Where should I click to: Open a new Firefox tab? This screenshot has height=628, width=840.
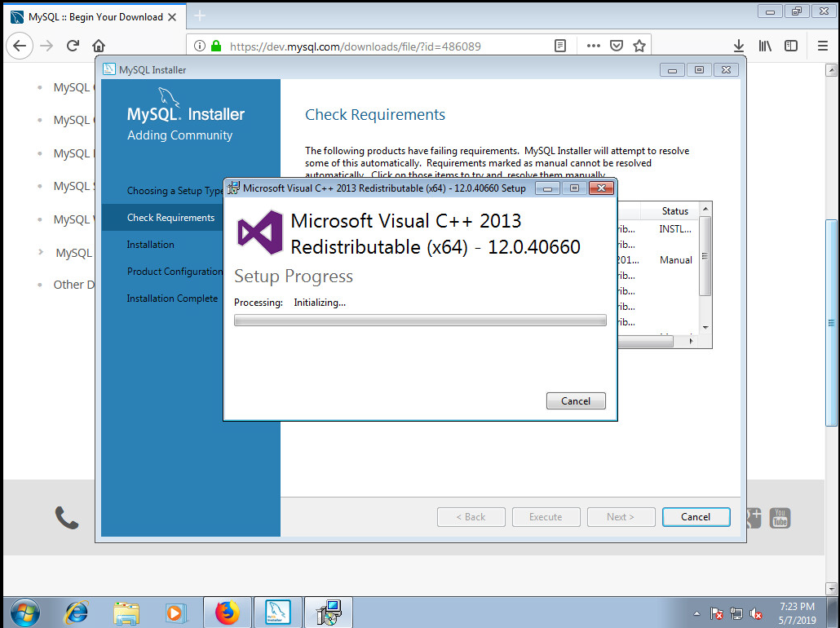(x=199, y=16)
